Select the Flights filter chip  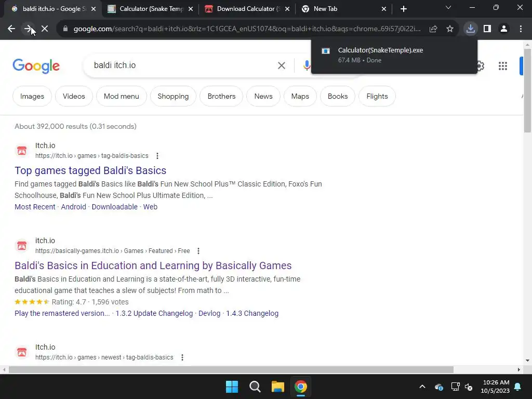(x=377, y=96)
